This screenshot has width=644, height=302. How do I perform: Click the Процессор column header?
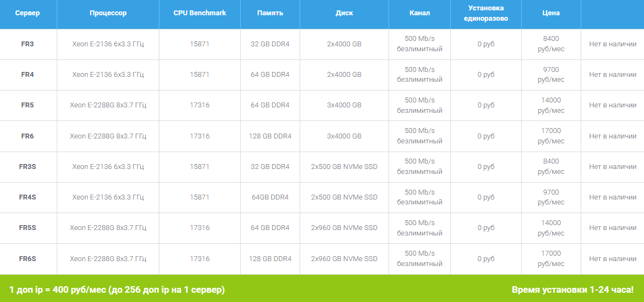click(x=108, y=13)
